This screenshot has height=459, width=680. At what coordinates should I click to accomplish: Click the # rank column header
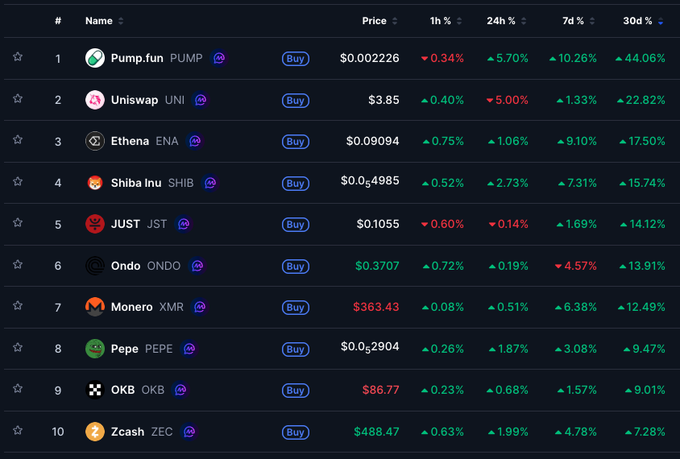pos(58,21)
